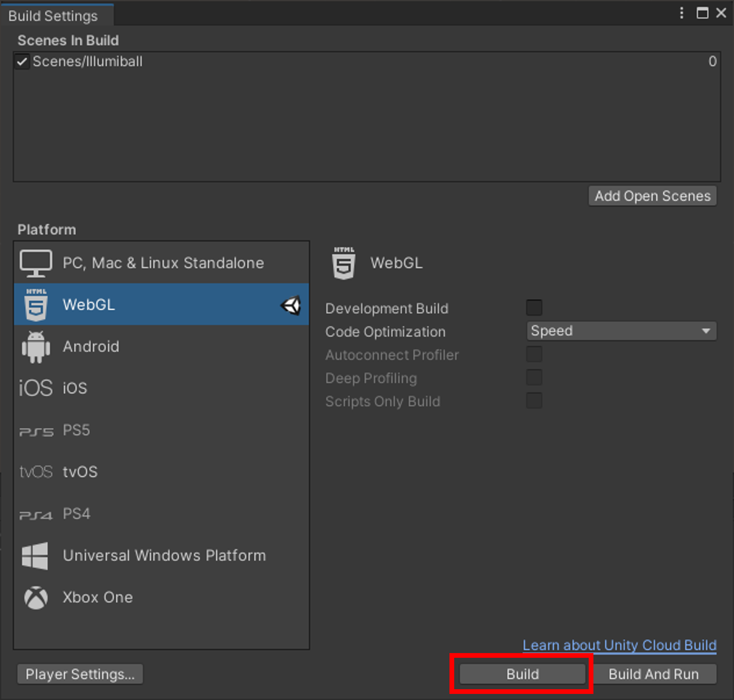This screenshot has height=700, width=734.
Task: Uncheck the Scenes/Illumiball scene checkbox
Action: [22, 61]
